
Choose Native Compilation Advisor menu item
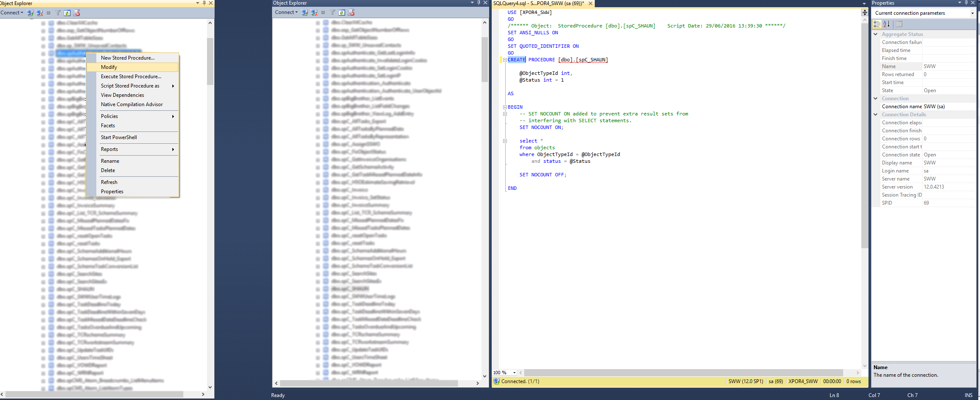[x=132, y=104]
